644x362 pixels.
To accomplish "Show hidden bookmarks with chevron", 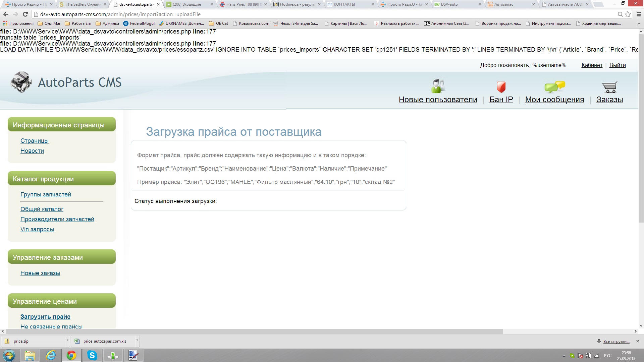I will click(638, 23).
